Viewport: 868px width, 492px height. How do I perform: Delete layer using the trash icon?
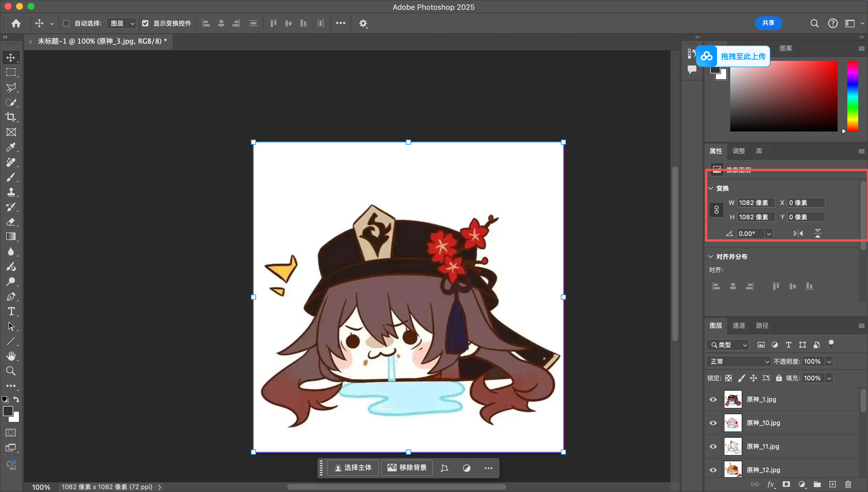[848, 484]
